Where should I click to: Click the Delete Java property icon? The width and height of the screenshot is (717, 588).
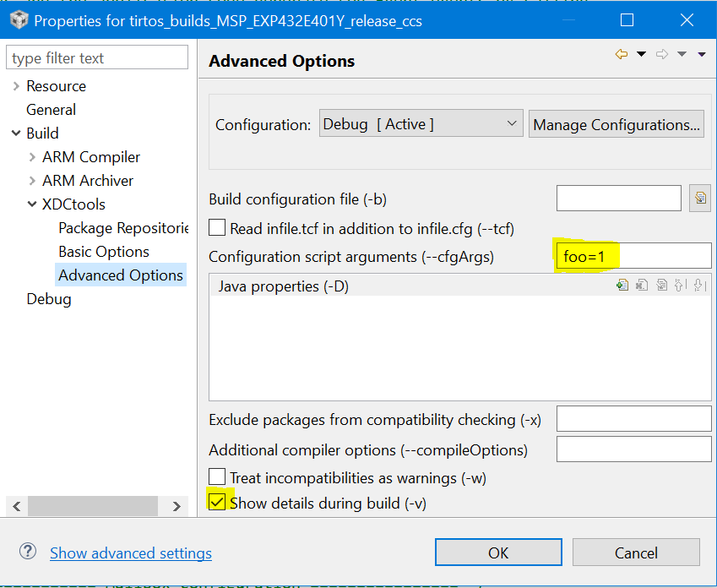click(642, 286)
